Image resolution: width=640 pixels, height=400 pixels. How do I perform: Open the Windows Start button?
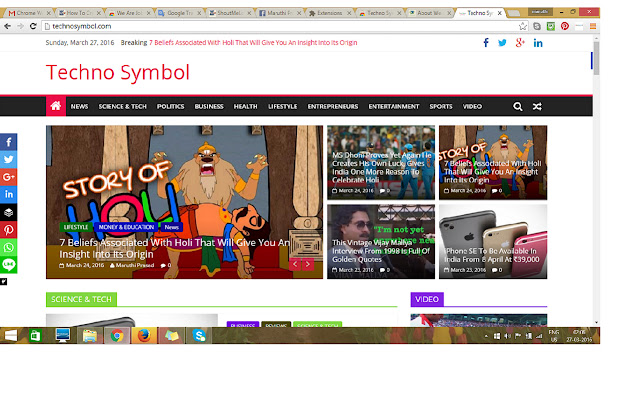(11, 336)
